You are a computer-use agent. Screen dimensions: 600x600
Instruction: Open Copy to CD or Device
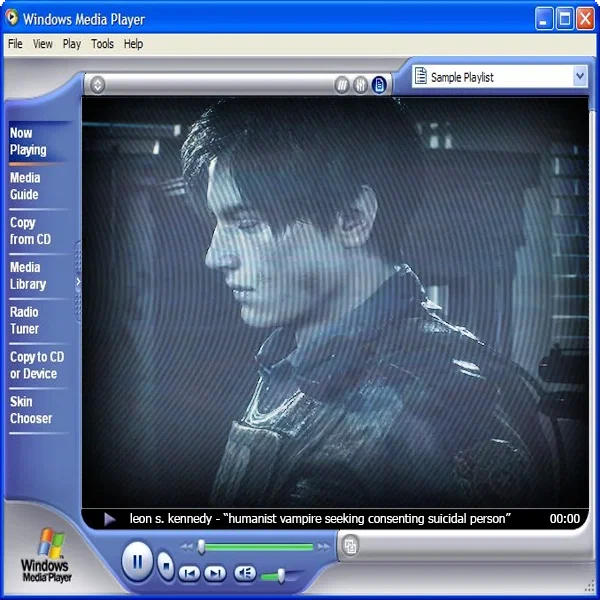click(37, 365)
